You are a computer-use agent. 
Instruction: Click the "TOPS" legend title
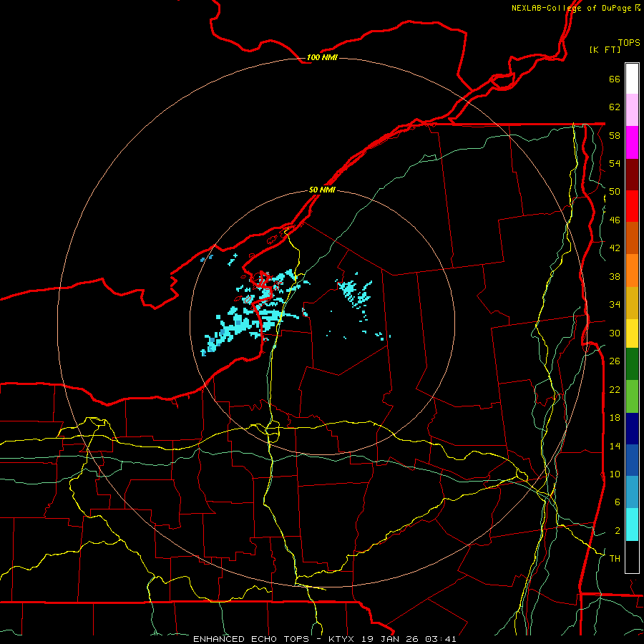click(x=629, y=43)
